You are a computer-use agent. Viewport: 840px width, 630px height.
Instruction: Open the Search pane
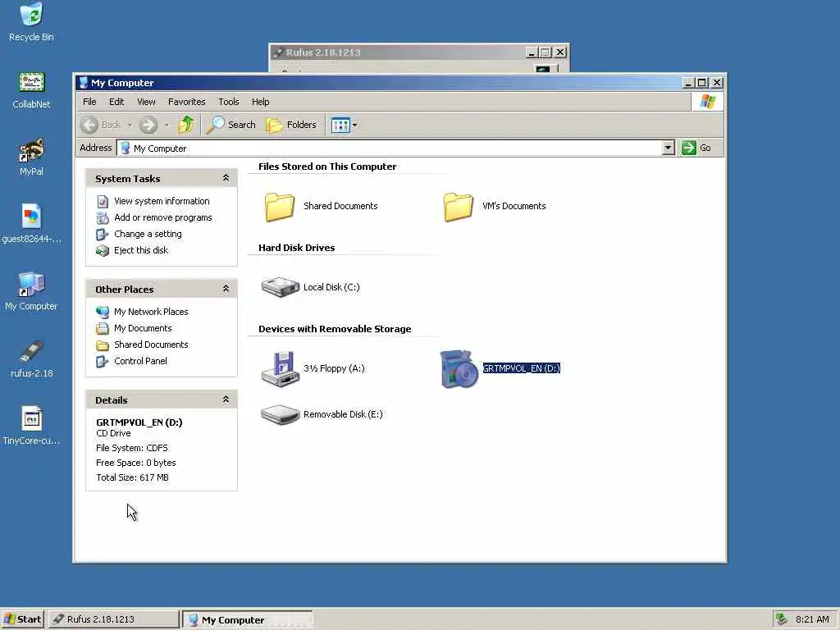[x=232, y=125]
